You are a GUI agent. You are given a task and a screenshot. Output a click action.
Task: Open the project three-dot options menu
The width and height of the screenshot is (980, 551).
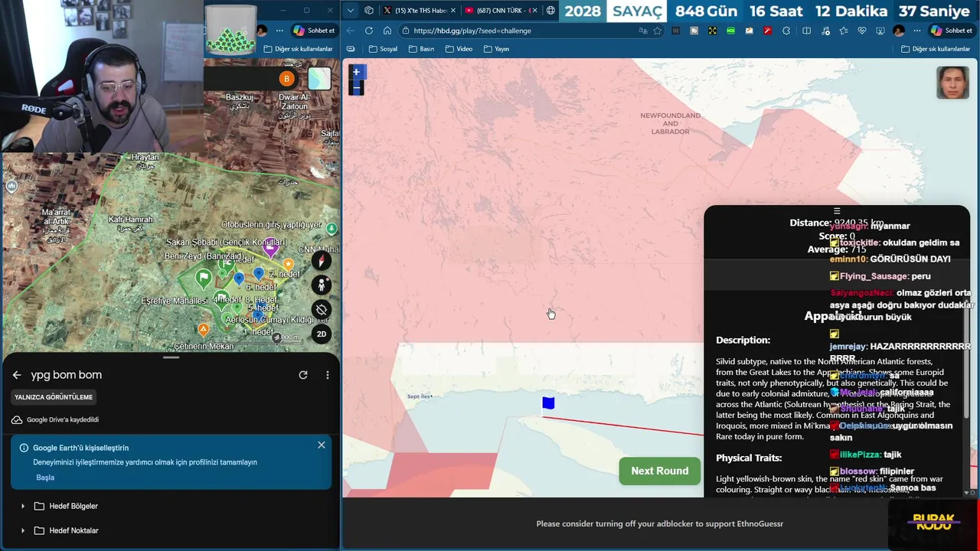328,375
